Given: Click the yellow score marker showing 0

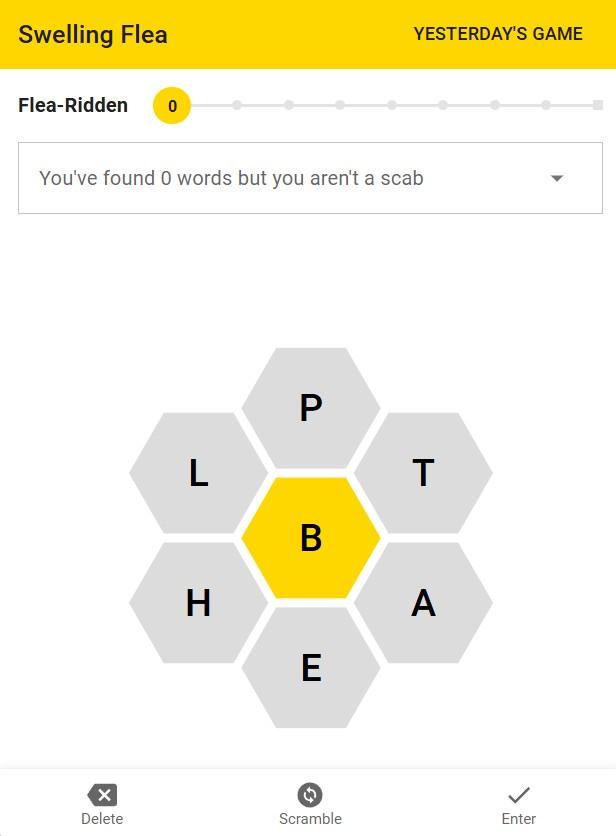Looking at the screenshot, I should point(172,105).
